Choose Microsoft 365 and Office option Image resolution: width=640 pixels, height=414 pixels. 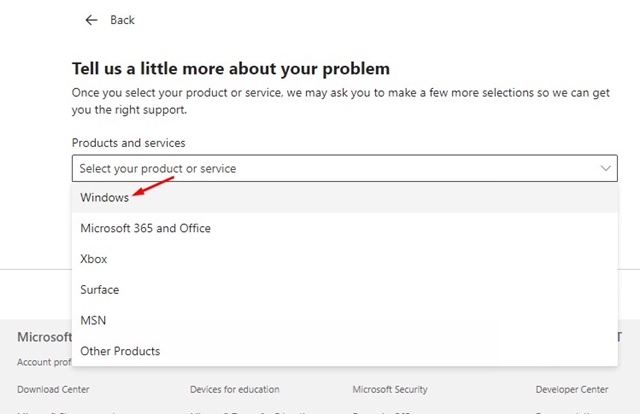pyautogui.click(x=344, y=228)
